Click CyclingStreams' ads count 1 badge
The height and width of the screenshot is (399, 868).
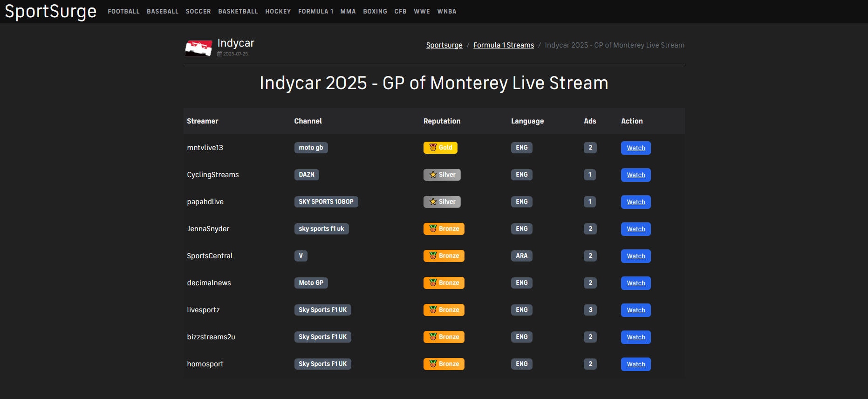point(590,175)
